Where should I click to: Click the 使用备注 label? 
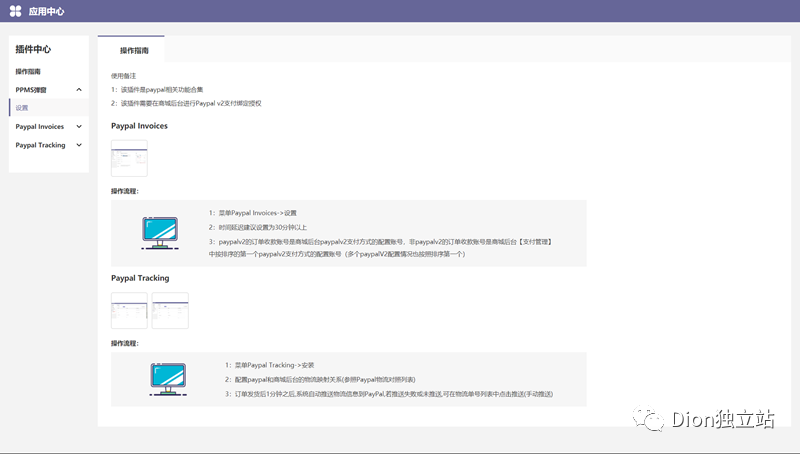(x=123, y=76)
